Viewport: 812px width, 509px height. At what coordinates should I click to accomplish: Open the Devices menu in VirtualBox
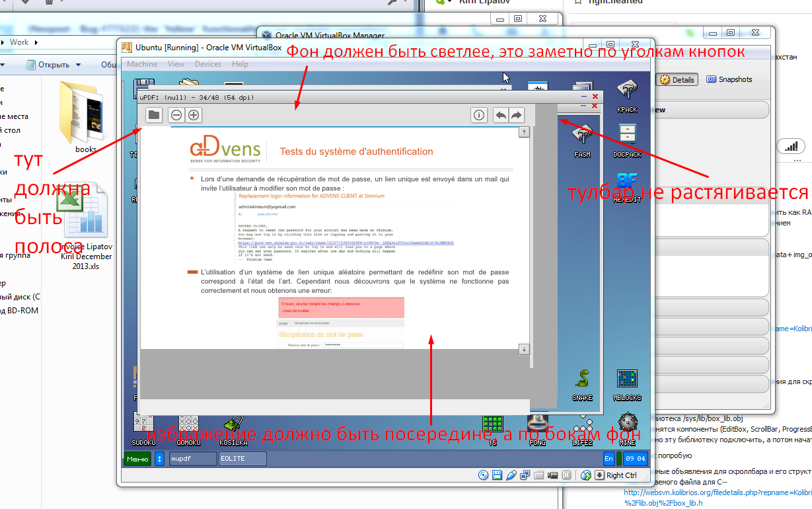208,64
